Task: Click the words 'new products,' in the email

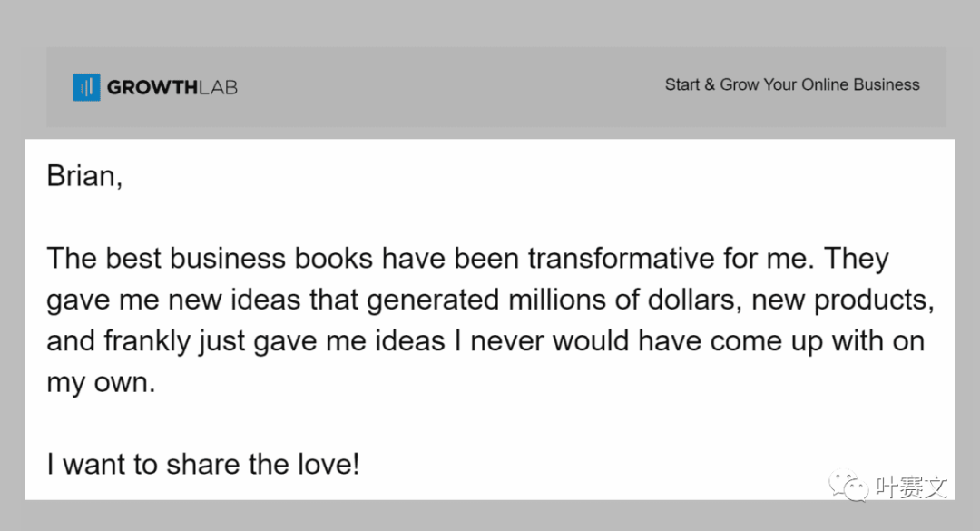Action: [x=842, y=300]
